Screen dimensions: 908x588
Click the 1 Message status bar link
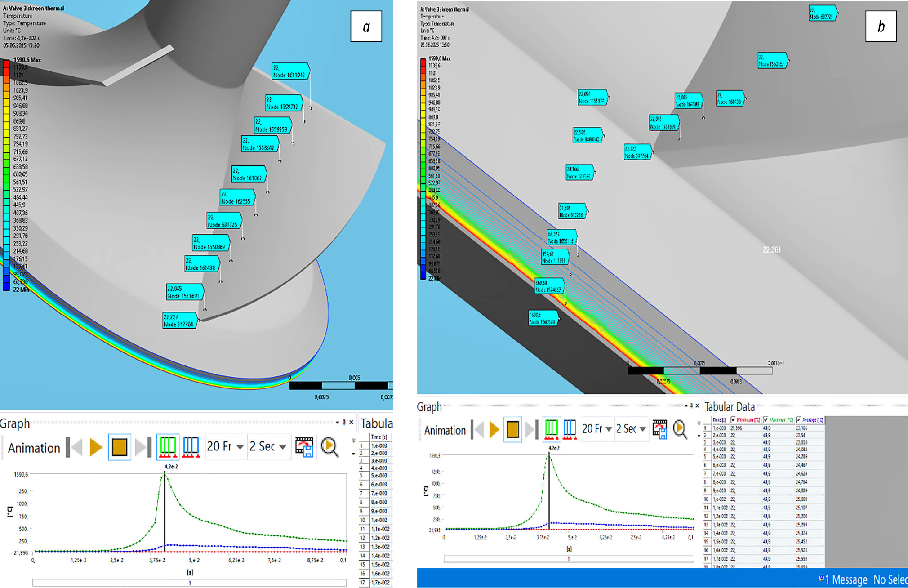(x=843, y=579)
